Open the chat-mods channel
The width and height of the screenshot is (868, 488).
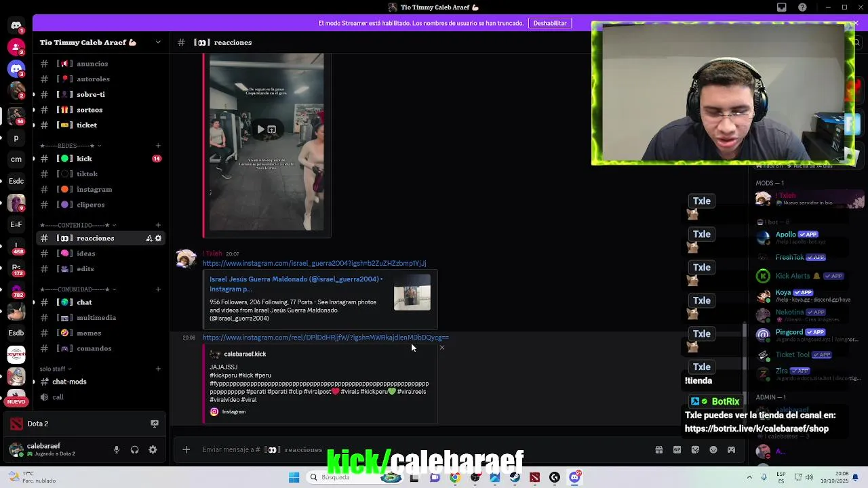click(101, 382)
